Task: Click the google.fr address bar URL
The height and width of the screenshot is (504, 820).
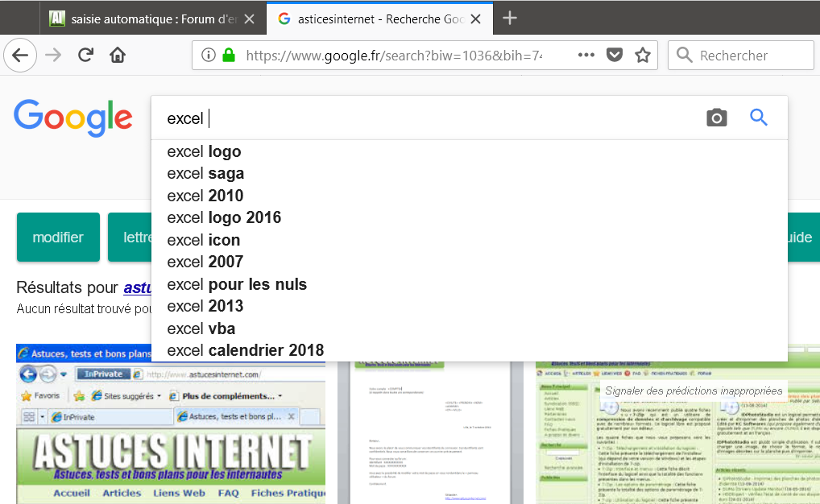Action: [393, 56]
